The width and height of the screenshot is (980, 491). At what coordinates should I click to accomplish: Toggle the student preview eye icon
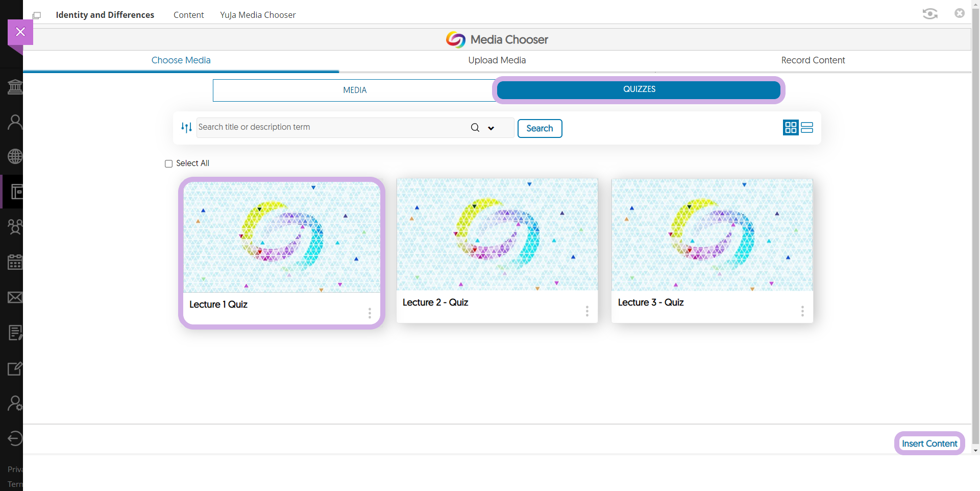pos(929,14)
